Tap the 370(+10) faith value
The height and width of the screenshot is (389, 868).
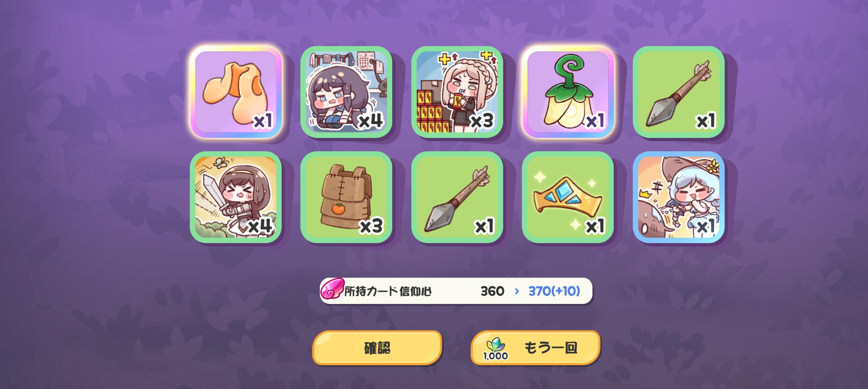554,291
